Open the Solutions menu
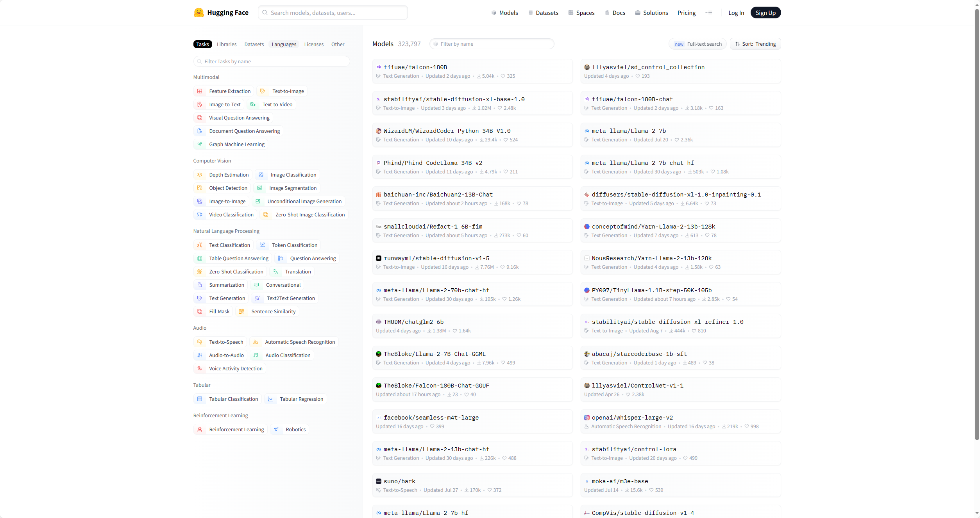The height and width of the screenshot is (518, 980). pyautogui.click(x=651, y=13)
